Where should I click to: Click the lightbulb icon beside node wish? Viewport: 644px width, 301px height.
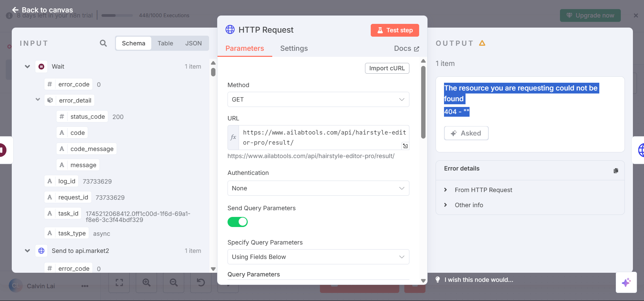point(438,279)
